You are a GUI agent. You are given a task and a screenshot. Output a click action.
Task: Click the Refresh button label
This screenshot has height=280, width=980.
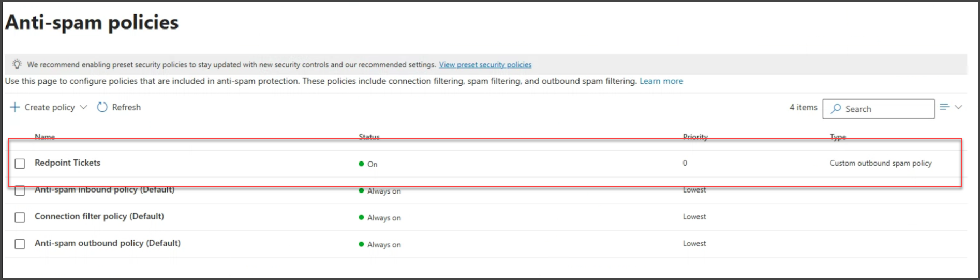click(x=126, y=107)
